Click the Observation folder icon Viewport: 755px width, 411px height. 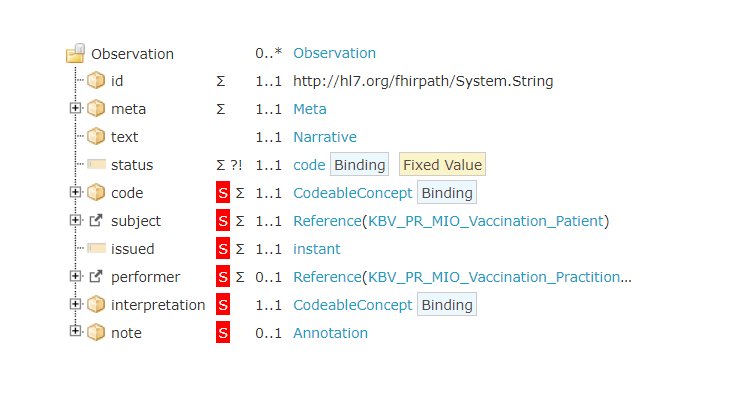click(75, 53)
